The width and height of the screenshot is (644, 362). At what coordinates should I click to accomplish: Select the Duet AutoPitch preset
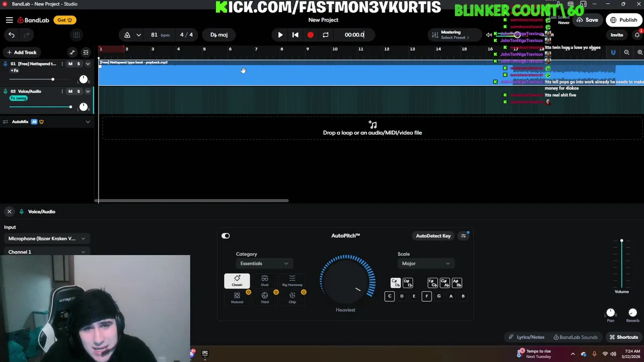(x=265, y=281)
